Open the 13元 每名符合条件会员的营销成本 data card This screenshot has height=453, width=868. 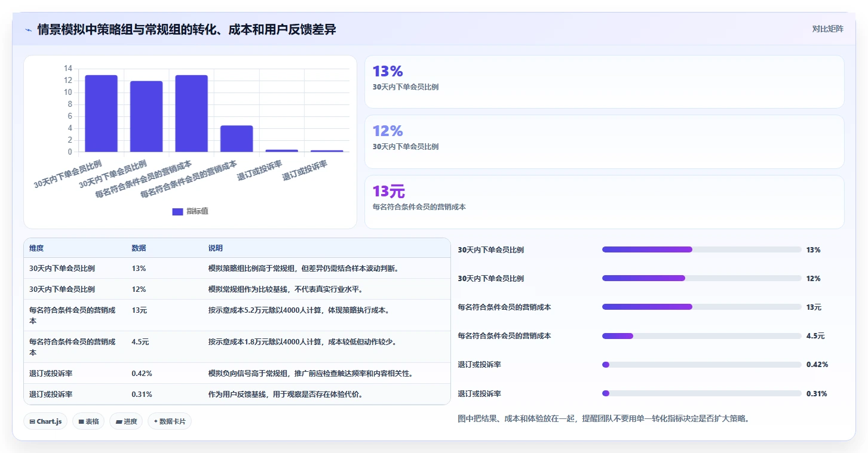pyautogui.click(x=604, y=202)
